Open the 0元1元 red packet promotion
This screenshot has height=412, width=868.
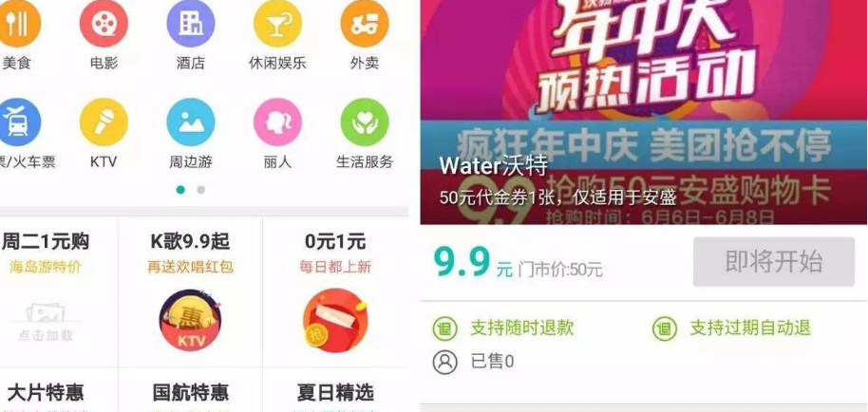click(335, 292)
